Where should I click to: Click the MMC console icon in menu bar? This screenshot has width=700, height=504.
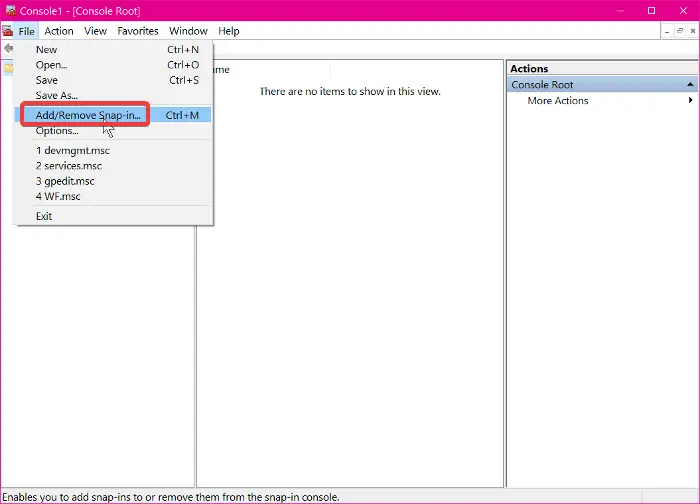(x=7, y=31)
